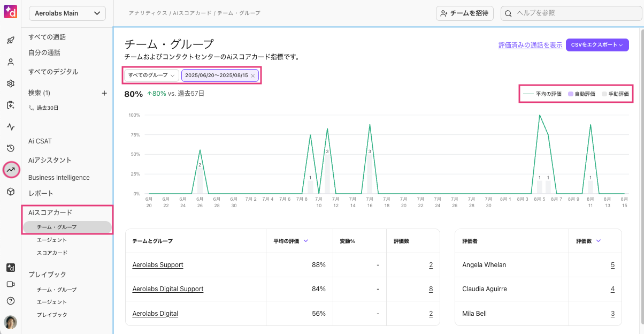644x334 pixels.
Task: Select プレイブック sub-item at bottom
Action: (x=52, y=315)
